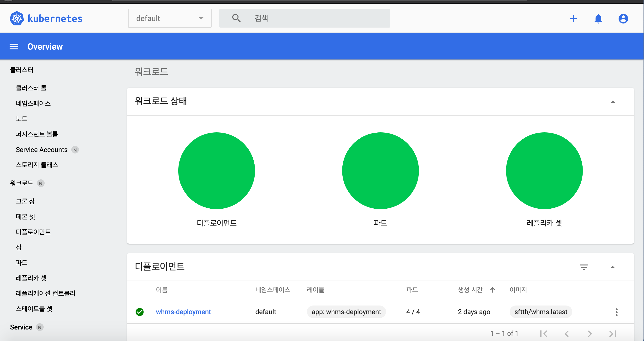The width and height of the screenshot is (644, 341).
Task: Go to next page of deployments
Action: [x=590, y=334]
